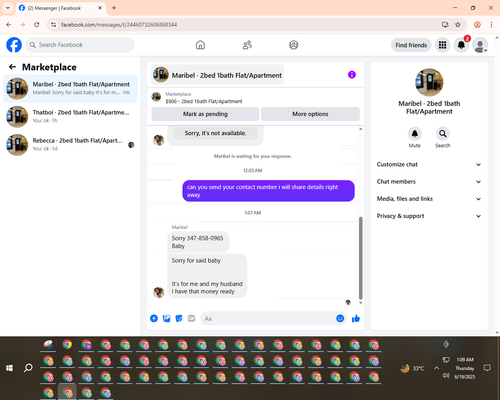This screenshot has width=500, height=400.
Task: Reload the page in Chrome
Action: point(37,25)
